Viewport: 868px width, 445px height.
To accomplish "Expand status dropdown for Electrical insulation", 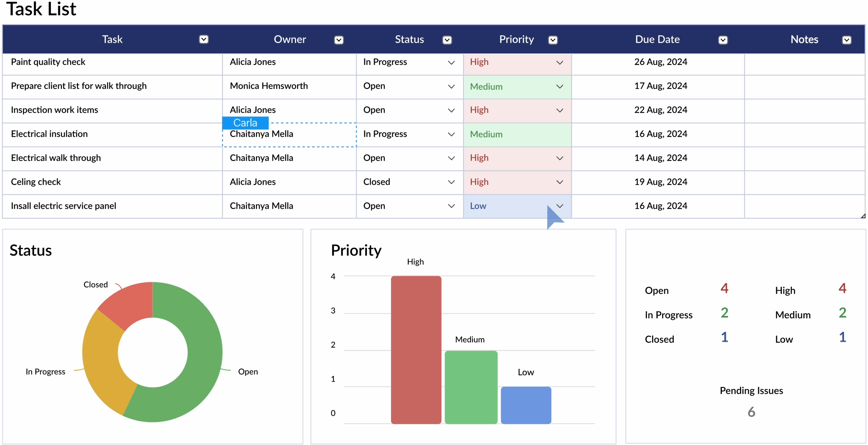I will point(451,134).
